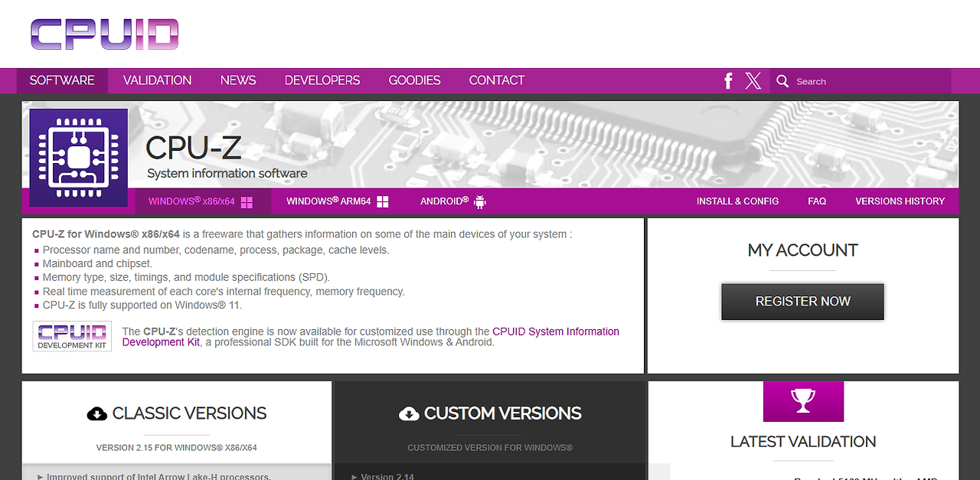Click the cloud download icon beside Custom Versions
The image size is (980, 480).
(x=410, y=413)
